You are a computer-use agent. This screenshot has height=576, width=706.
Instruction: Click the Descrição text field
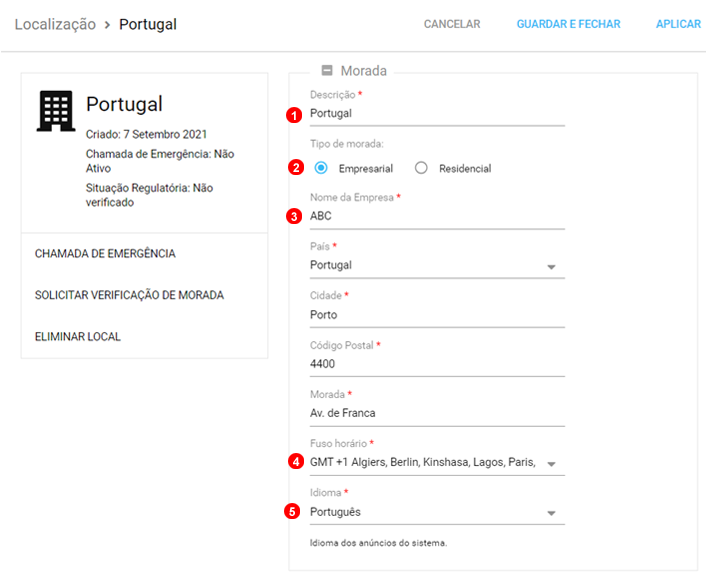[x=436, y=114]
